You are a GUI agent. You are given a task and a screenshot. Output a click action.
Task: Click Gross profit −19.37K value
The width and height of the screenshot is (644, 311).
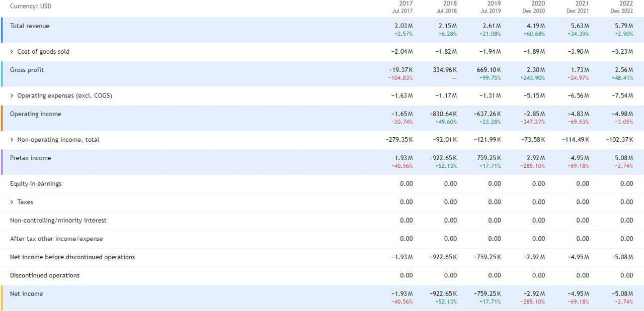click(401, 70)
